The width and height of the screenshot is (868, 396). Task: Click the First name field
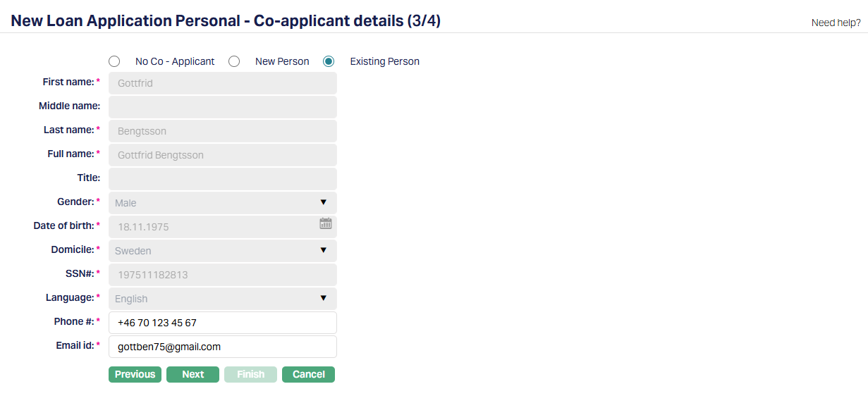(x=223, y=83)
